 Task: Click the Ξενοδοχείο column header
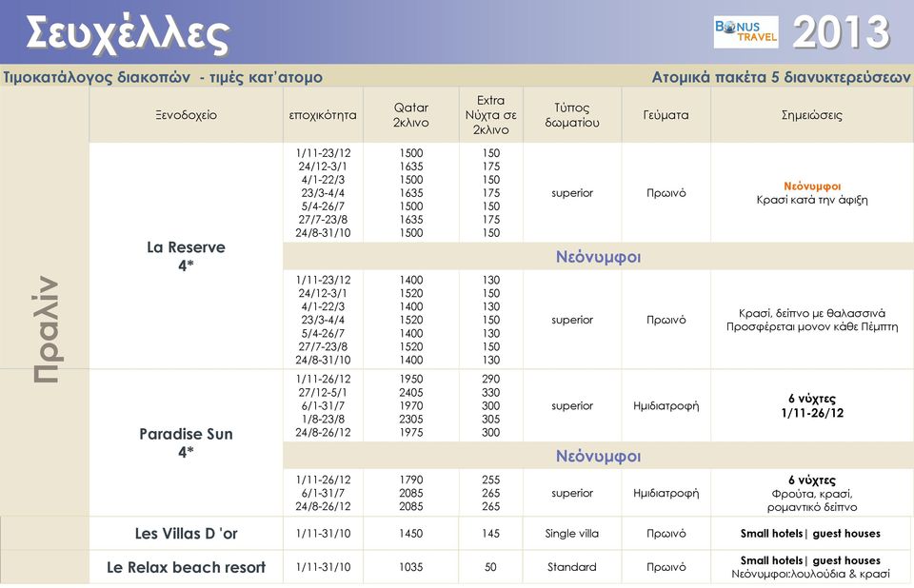[x=186, y=115]
